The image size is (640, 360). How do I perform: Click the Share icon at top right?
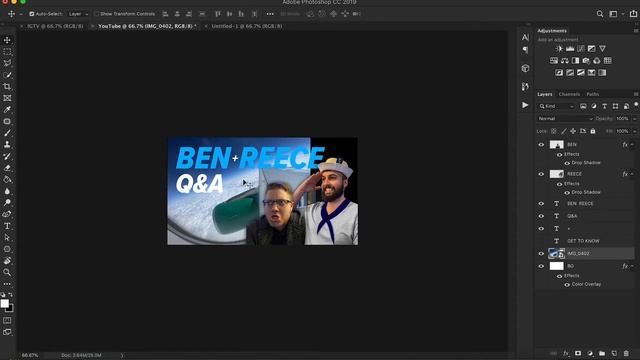tap(633, 14)
